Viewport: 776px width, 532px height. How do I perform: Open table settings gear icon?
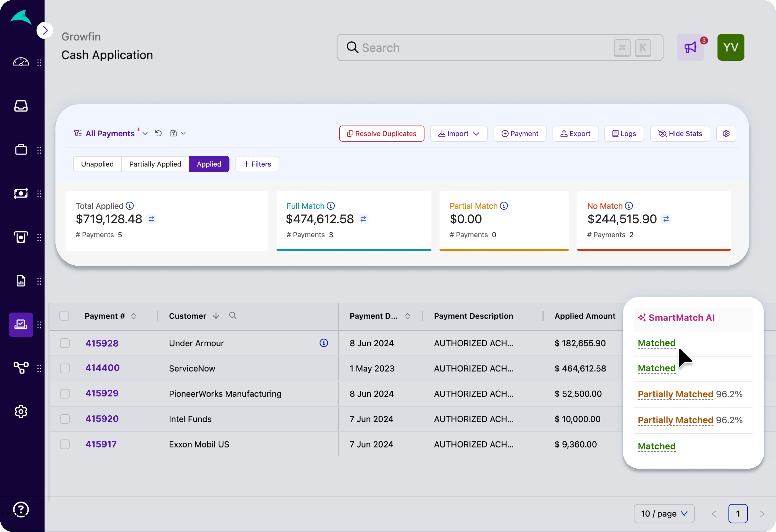coord(726,134)
